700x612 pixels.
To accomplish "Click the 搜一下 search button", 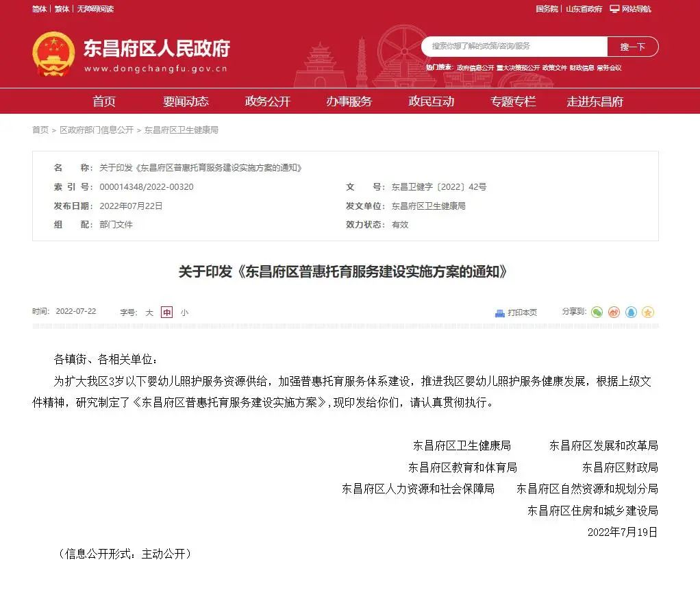I will click(633, 47).
